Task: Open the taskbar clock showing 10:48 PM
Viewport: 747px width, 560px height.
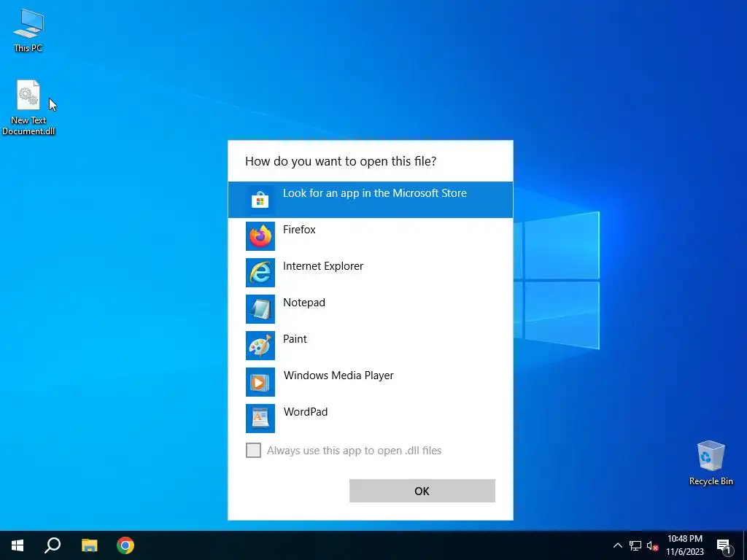Action: point(684,545)
